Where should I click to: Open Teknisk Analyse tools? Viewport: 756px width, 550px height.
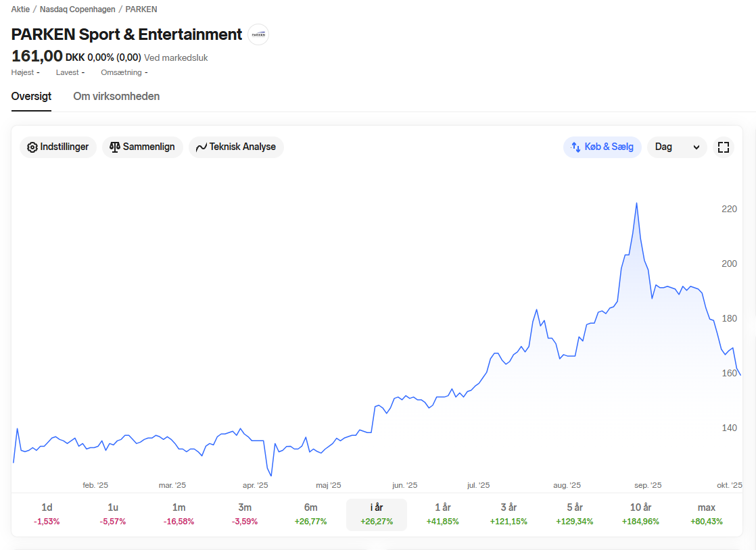[x=236, y=147]
